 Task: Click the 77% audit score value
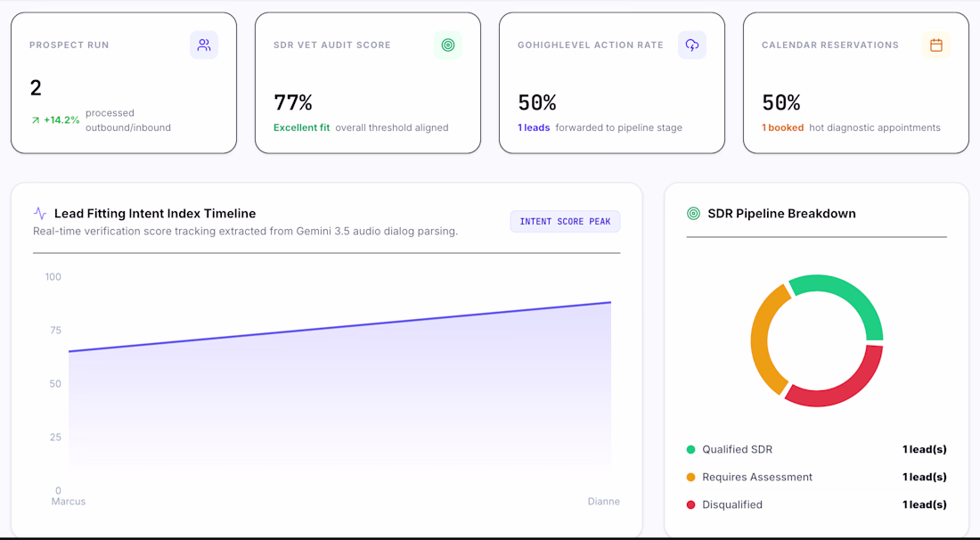[x=292, y=102]
